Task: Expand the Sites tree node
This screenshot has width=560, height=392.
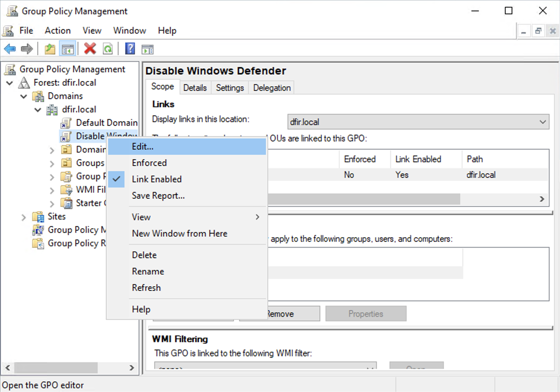Action: [x=23, y=217]
